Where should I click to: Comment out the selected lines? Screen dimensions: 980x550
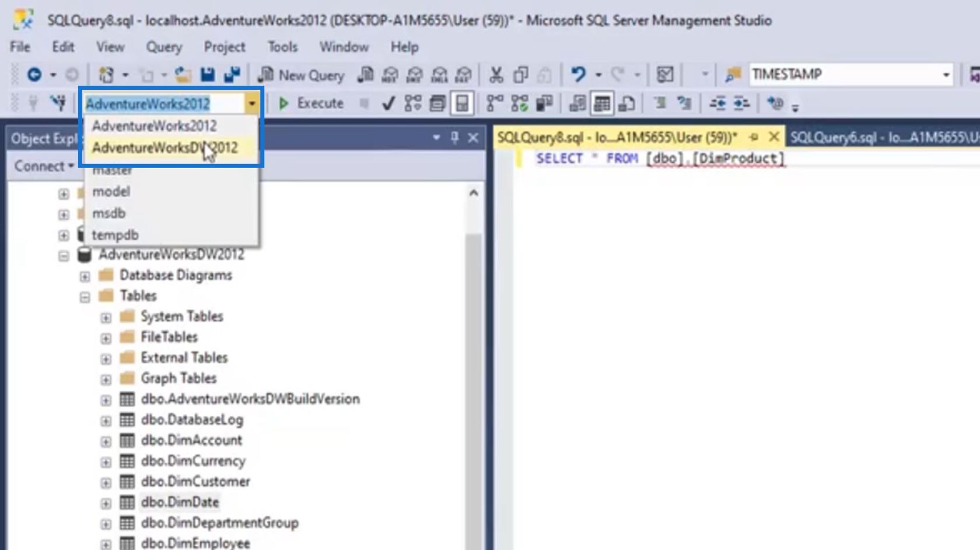click(659, 104)
